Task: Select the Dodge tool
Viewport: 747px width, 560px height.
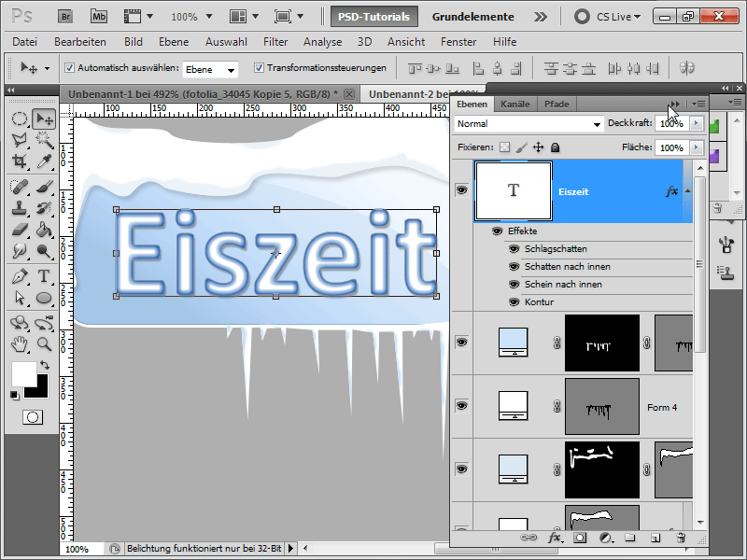Action: coord(44,250)
